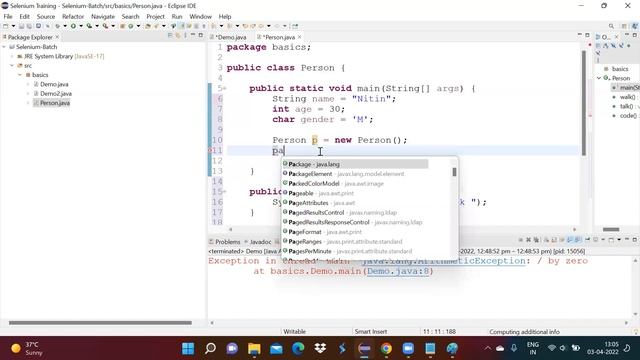Image resolution: width=640 pixels, height=360 pixels.
Task: Click the New Java Class toolbar icon
Action: coord(131,26)
